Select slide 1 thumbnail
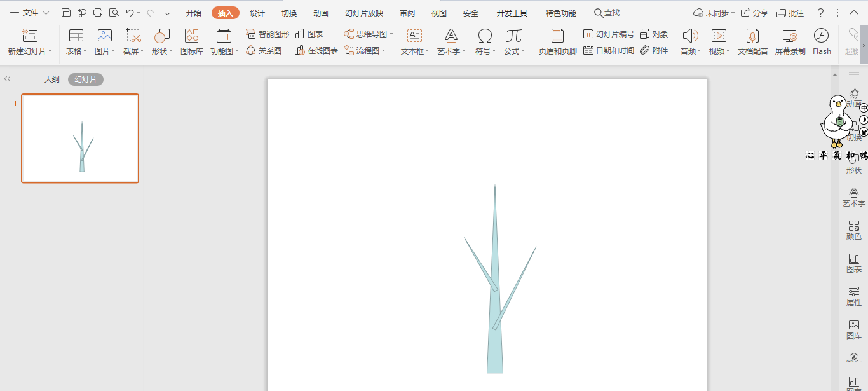This screenshot has width=868, height=391. pos(80,138)
